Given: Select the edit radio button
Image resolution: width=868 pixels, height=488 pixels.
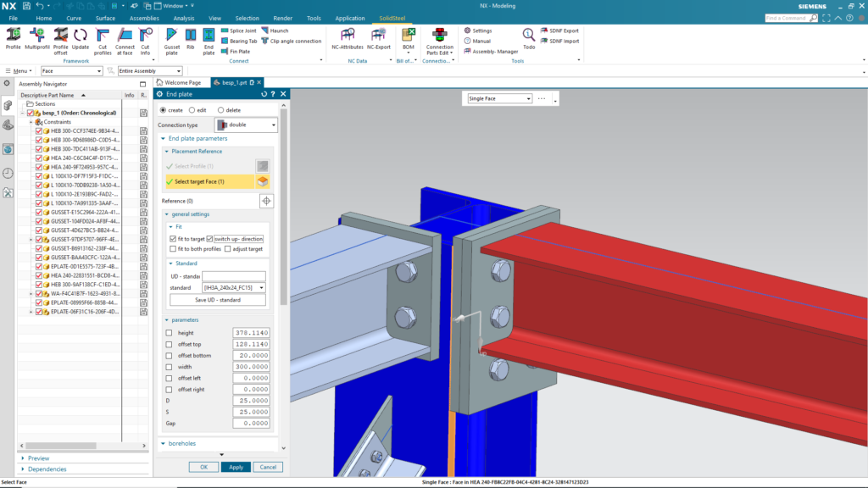Looking at the screenshot, I should [192, 110].
